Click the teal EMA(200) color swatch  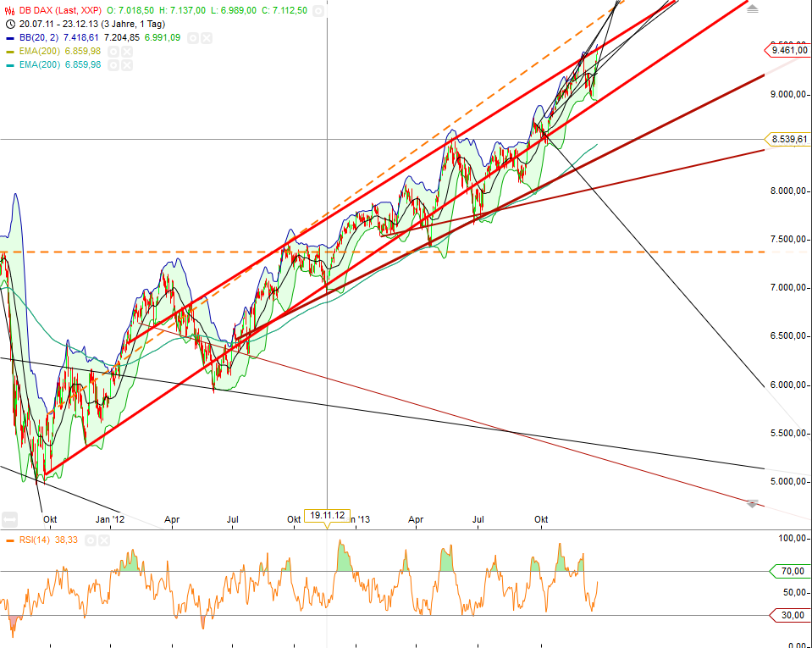pyautogui.click(x=10, y=65)
